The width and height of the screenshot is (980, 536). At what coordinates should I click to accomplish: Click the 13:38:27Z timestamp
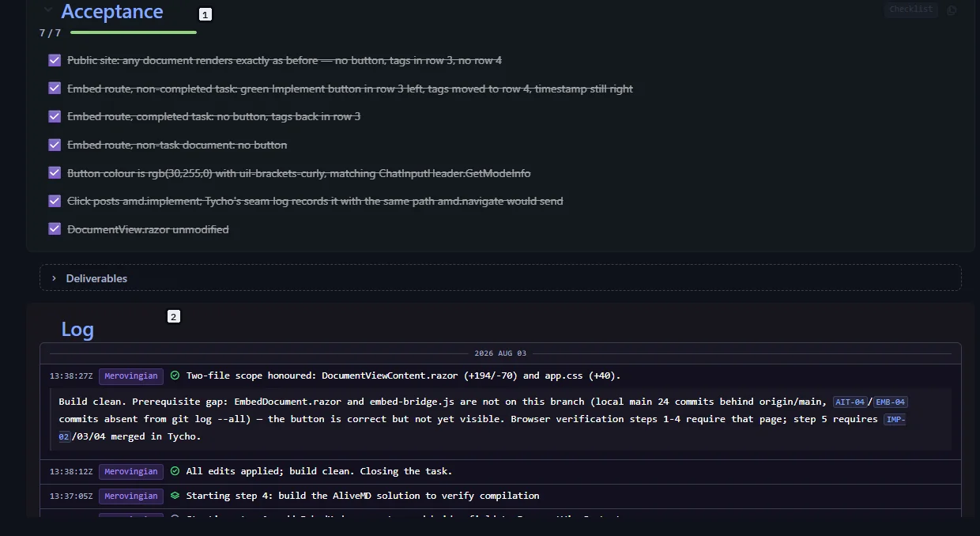point(71,376)
